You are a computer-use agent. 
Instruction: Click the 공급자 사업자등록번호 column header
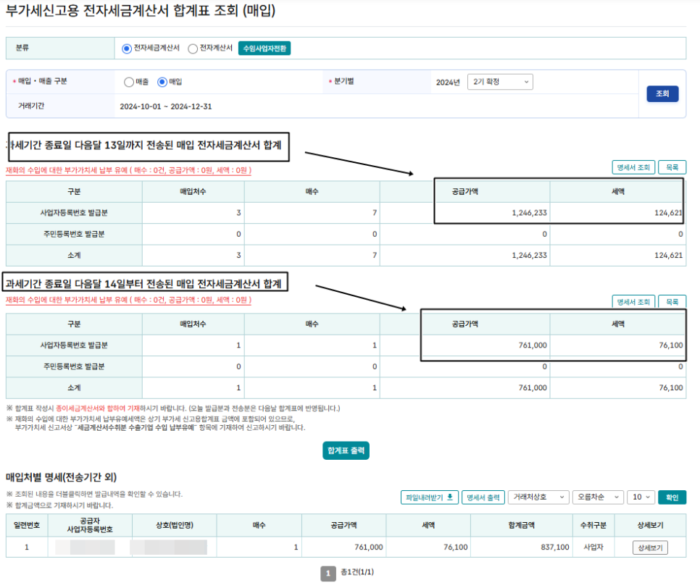point(90,525)
